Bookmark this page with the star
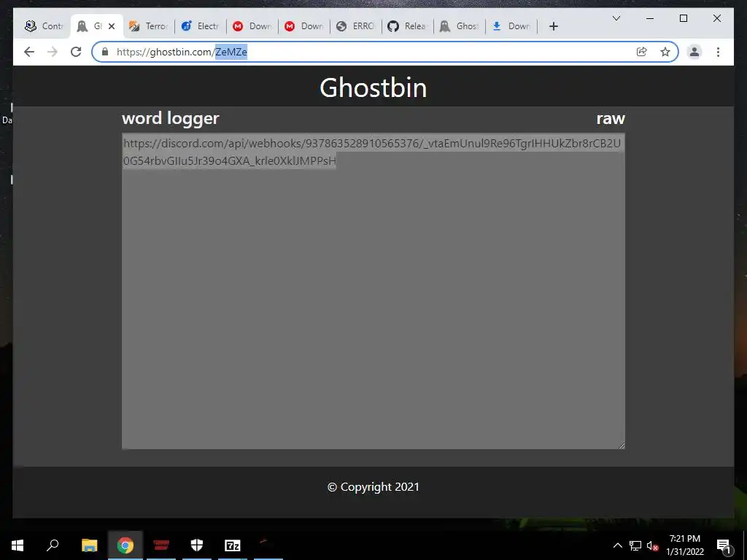The image size is (747, 560). point(665,52)
